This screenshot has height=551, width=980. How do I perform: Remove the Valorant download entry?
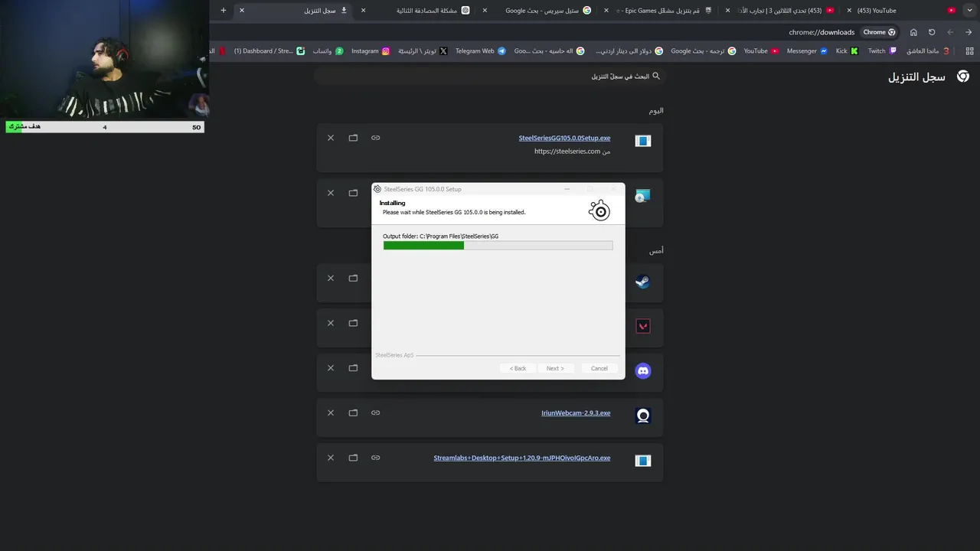(x=331, y=323)
